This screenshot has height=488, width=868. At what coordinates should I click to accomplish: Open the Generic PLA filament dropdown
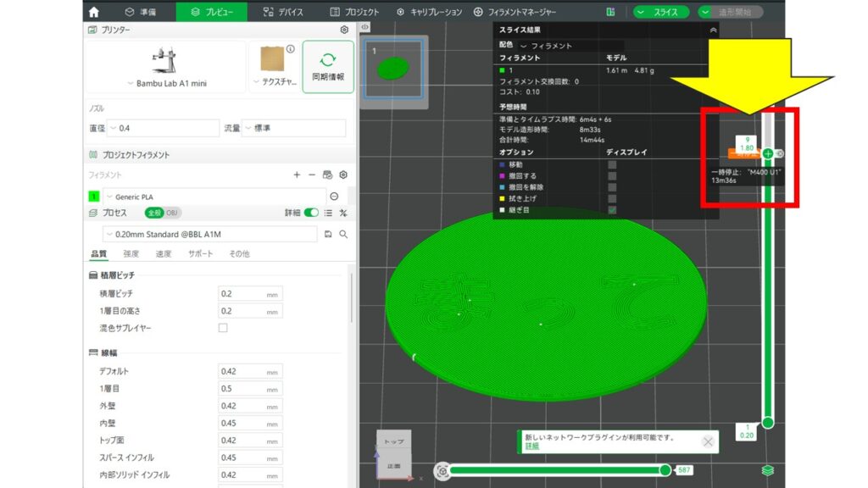[x=214, y=197]
